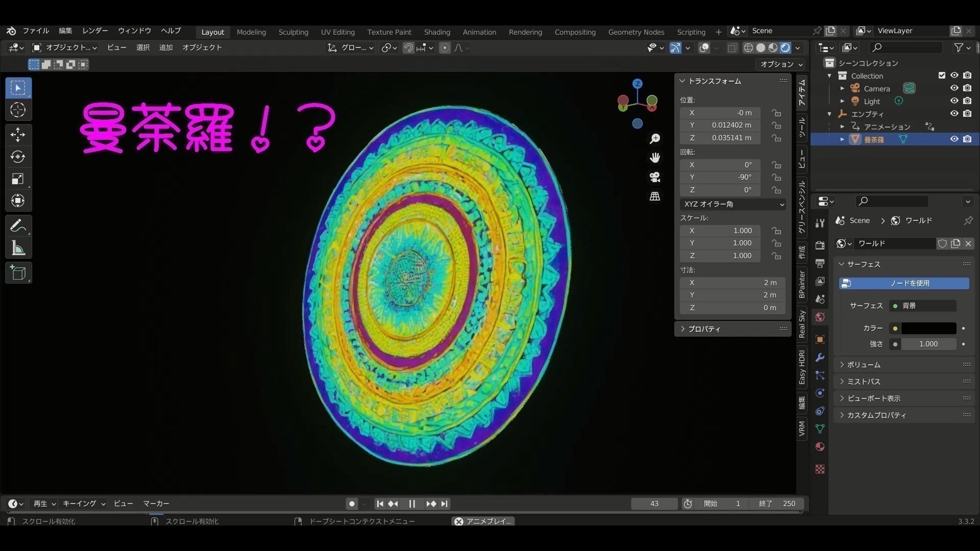Click the world カラー black swatch
Viewport: 980px width, 551px height.
click(x=928, y=329)
